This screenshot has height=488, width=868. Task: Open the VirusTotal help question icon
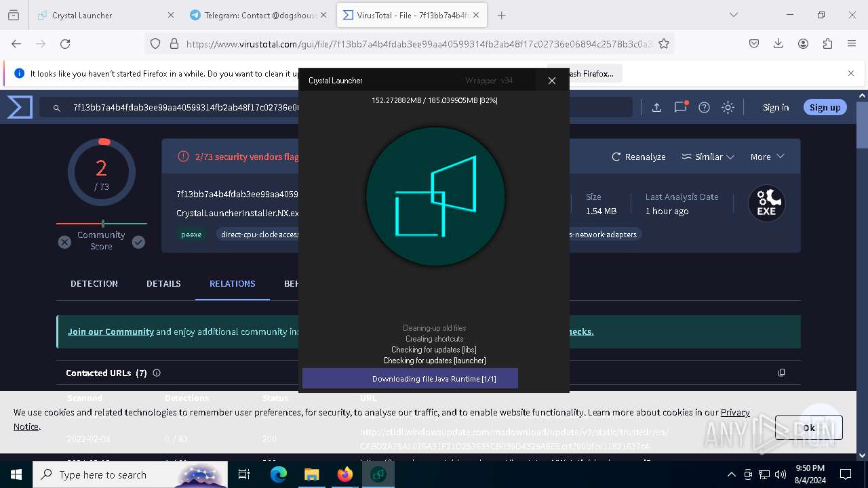pos(704,107)
